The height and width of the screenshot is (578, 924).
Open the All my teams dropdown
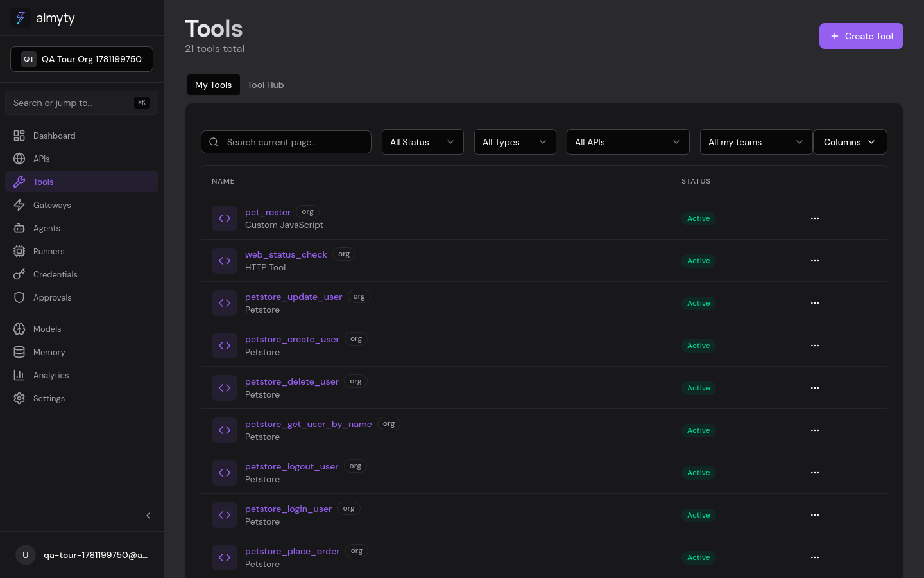[x=756, y=142]
